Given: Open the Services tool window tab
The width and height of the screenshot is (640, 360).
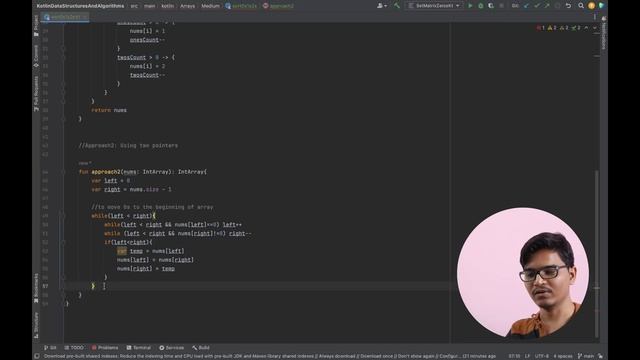Looking at the screenshot, I should [171, 348].
